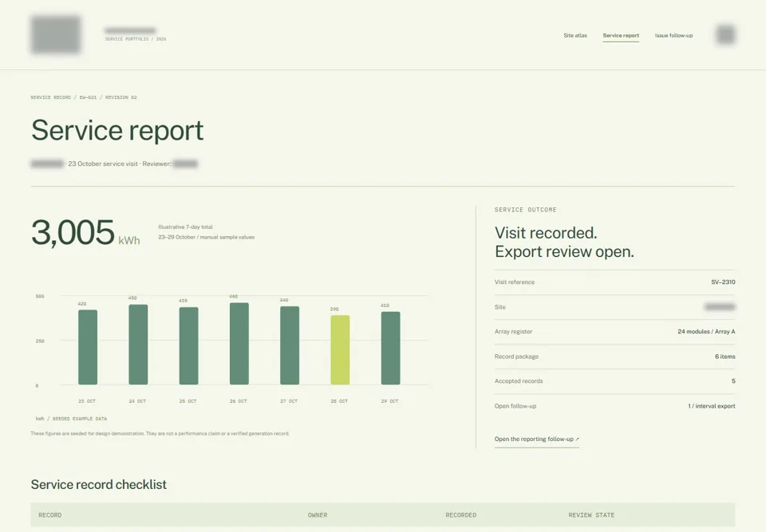Click the 'Service record checklist' heading
Screen dimensions: 766x532
pos(99,485)
